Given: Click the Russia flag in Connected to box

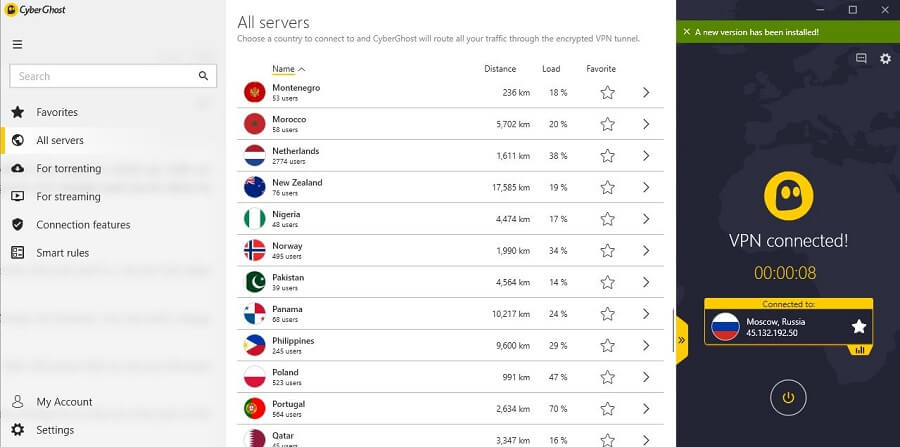Looking at the screenshot, I should tap(726, 326).
